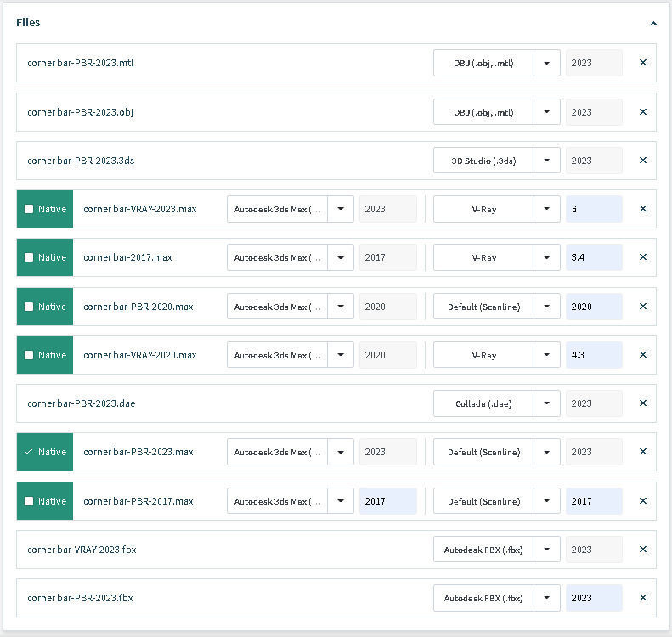Delete the corner bar-PBR-2023.3ds file entry

point(642,160)
